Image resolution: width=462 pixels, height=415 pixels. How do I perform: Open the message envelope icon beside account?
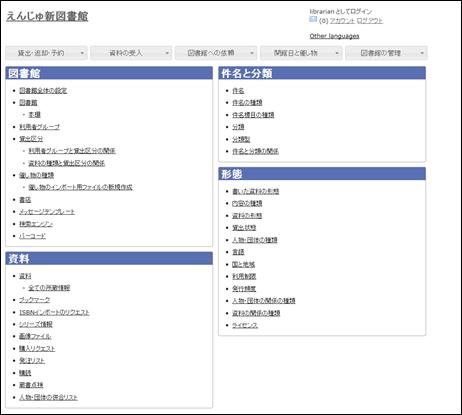[313, 19]
